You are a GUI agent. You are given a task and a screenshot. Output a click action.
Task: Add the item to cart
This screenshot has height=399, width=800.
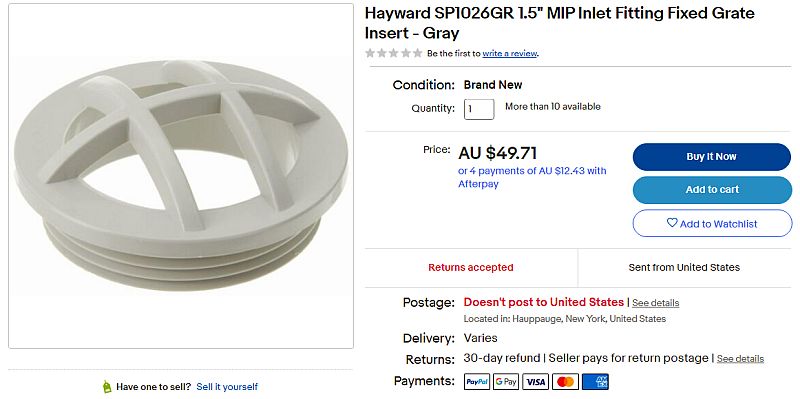712,190
